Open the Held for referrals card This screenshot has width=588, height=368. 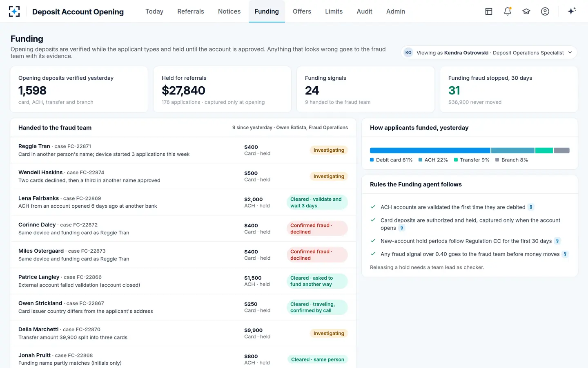pos(222,90)
